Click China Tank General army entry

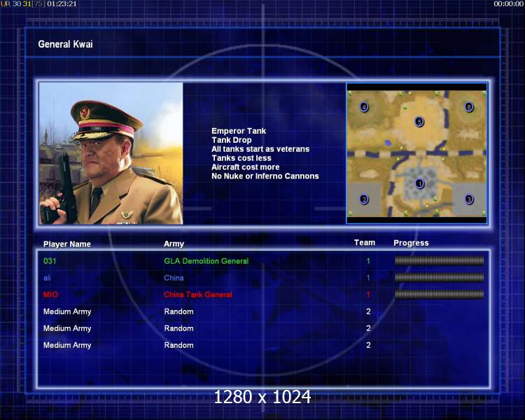[198, 295]
